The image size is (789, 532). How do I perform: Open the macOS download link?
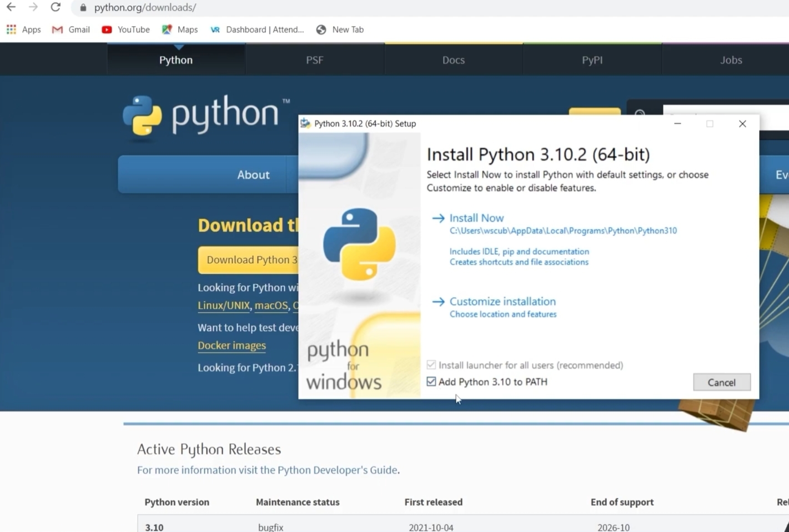271,305
